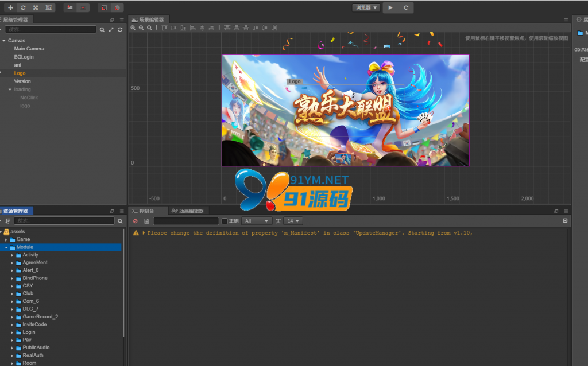Viewport: 588px width, 366px height.
Task: Toggle local/world gizmo rotation mode
Action: coord(83,7)
